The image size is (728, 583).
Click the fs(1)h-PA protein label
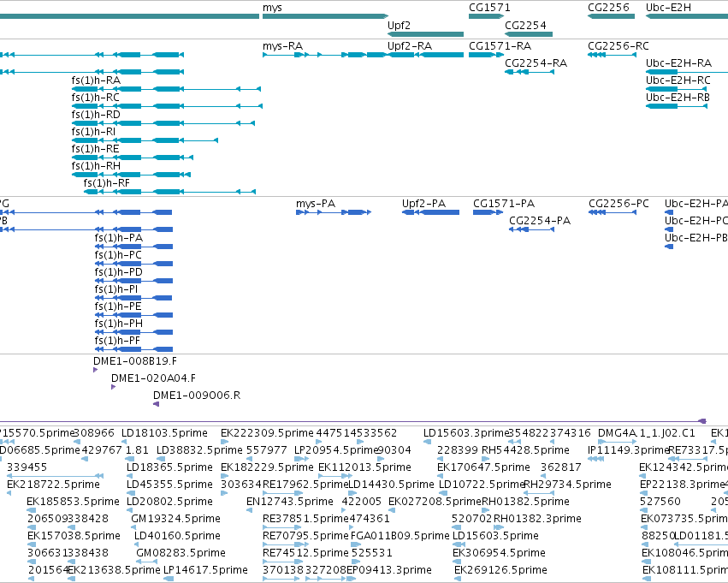pos(119,239)
